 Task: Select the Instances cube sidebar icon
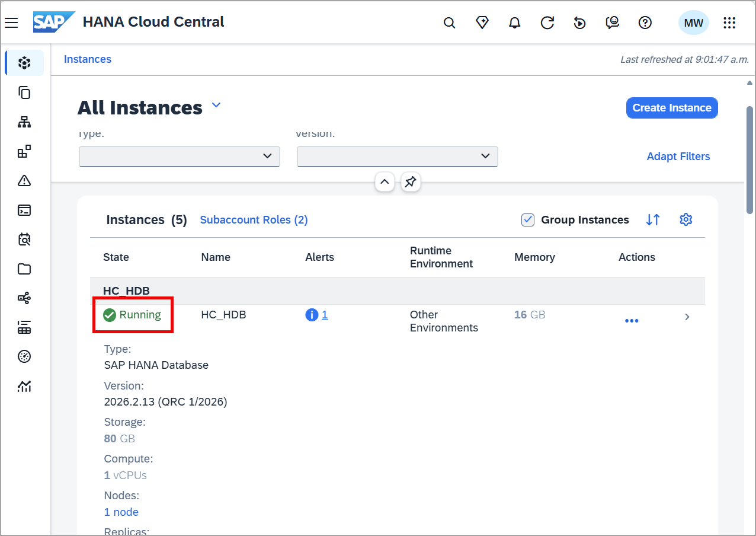point(24,63)
